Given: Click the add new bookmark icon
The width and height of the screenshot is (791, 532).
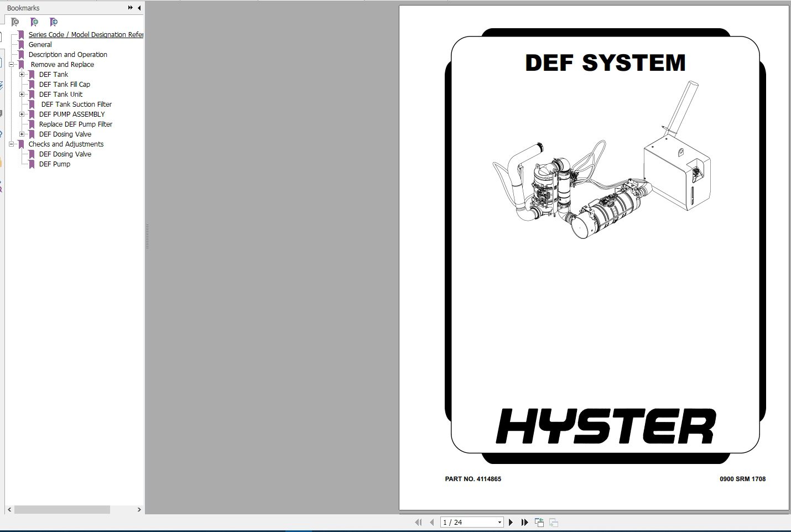Looking at the screenshot, I should [34, 22].
